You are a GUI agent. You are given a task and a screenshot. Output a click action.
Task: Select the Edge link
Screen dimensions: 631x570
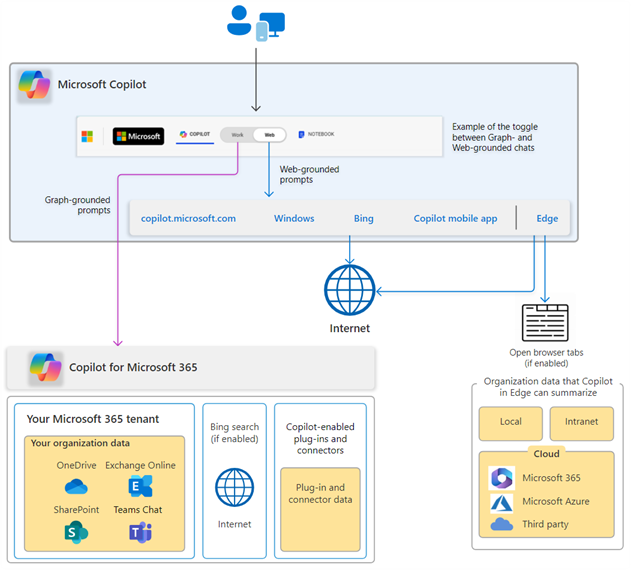pyautogui.click(x=547, y=218)
